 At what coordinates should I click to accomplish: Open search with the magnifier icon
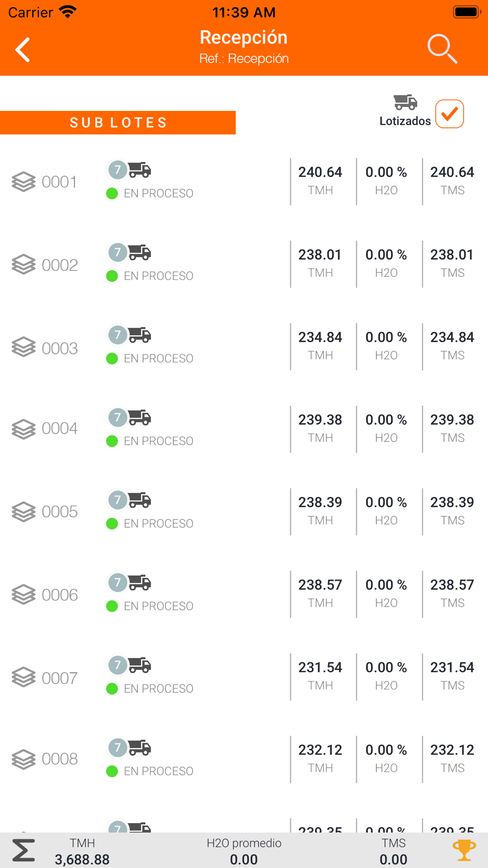442,49
